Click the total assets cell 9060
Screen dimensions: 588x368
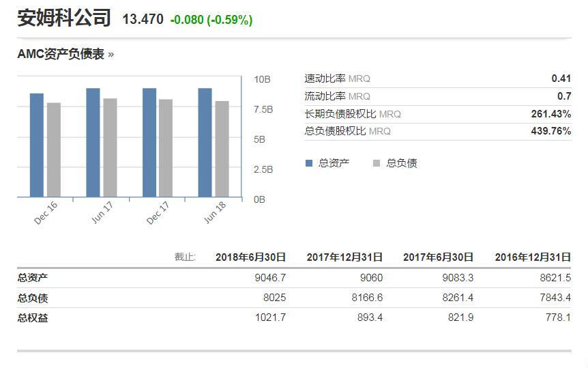point(371,278)
